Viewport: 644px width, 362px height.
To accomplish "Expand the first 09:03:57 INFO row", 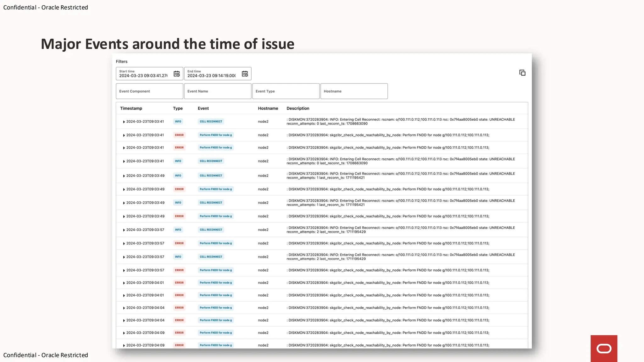I will (124, 230).
